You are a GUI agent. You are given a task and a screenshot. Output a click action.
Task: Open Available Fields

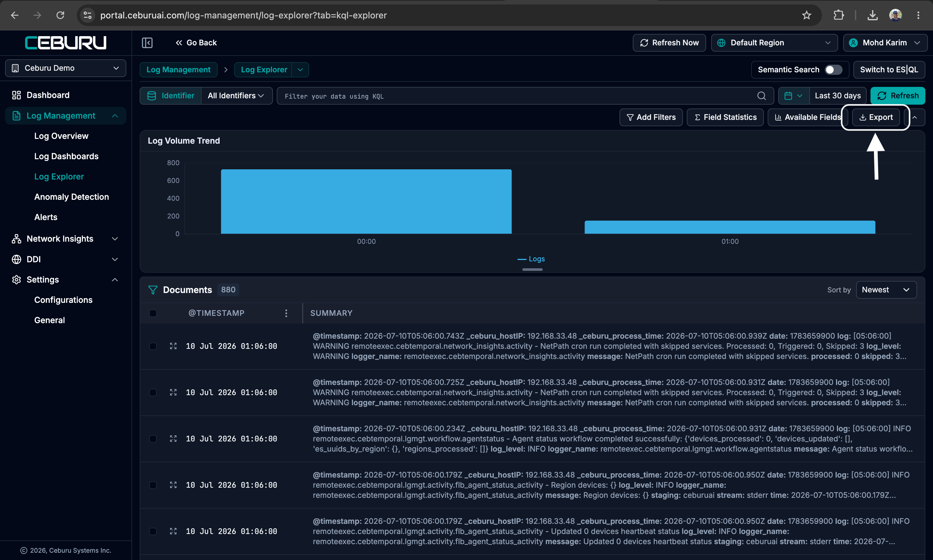point(808,117)
